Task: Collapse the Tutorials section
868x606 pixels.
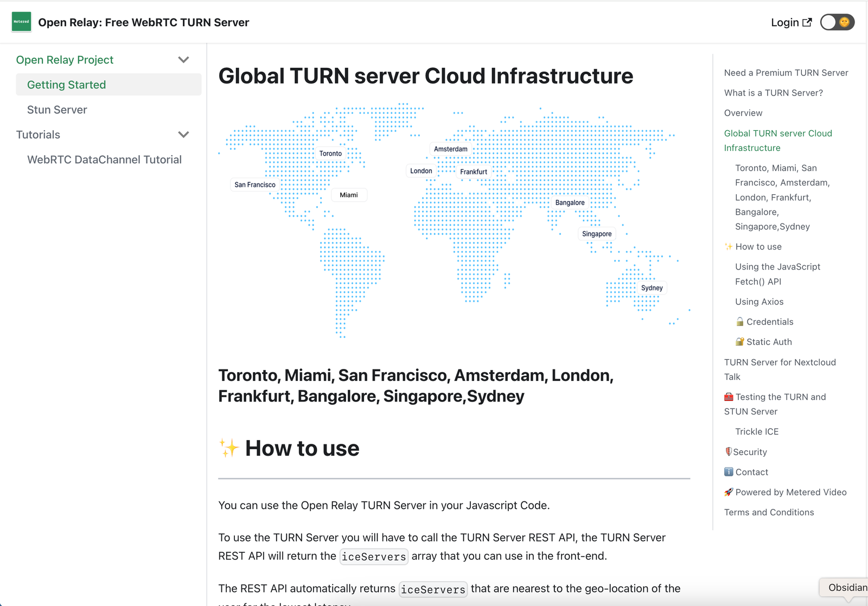Action: click(183, 135)
